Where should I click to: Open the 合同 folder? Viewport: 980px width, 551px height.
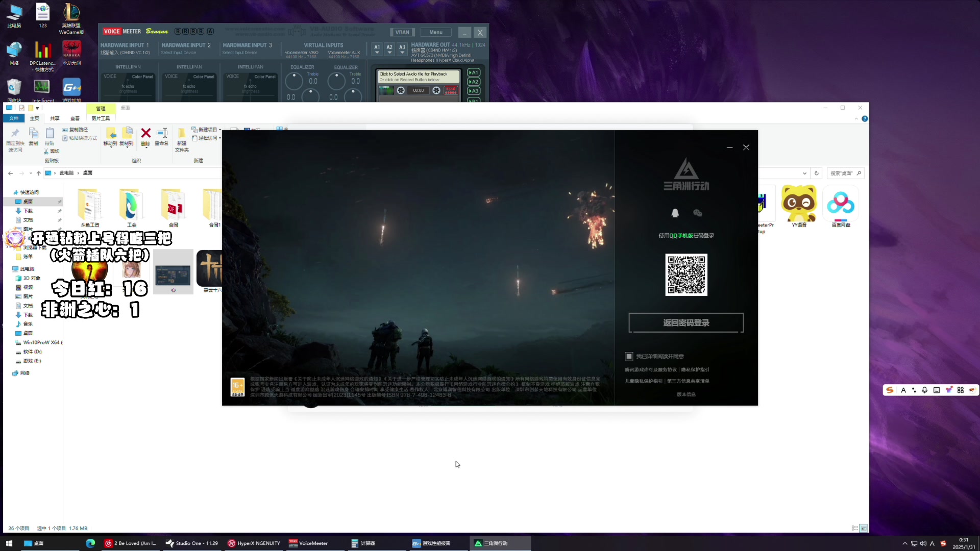174,208
